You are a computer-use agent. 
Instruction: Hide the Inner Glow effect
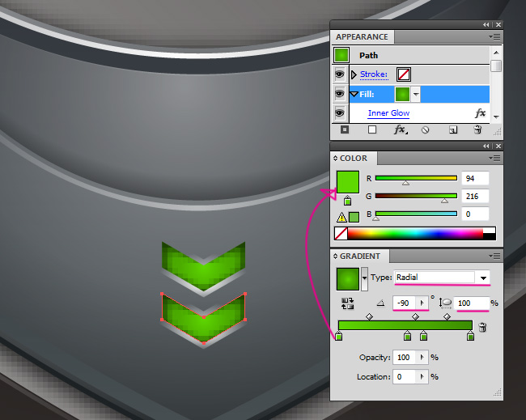pos(339,113)
